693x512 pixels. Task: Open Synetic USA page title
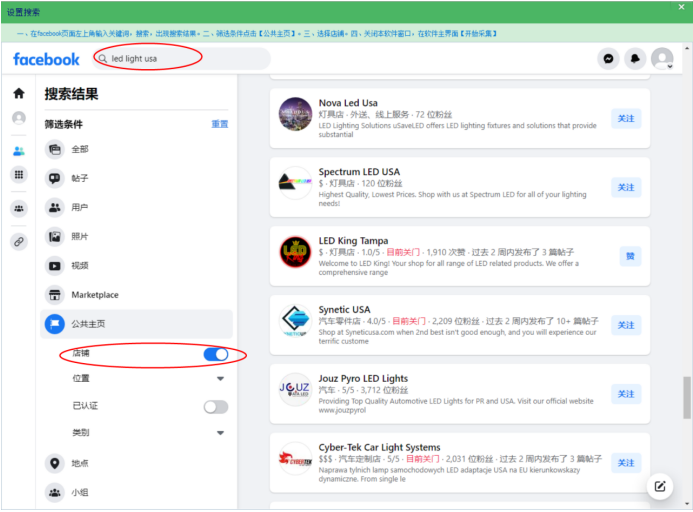coord(344,310)
